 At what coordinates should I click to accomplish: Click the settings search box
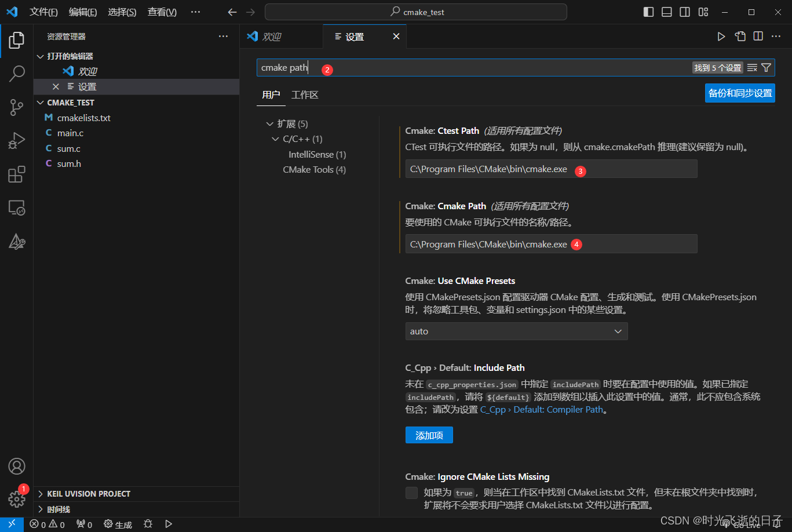[x=474, y=68]
